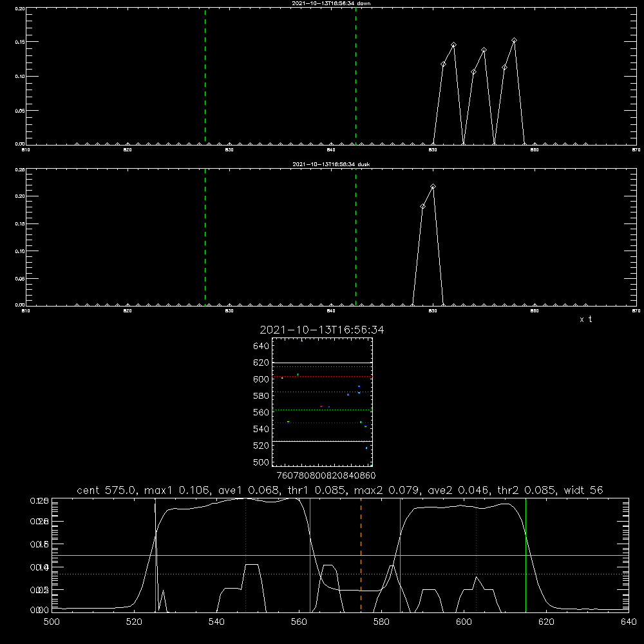This screenshot has height=644, width=644.
Task: Select the highest diamond marker in the dawn plot
Action: [x=514, y=40]
